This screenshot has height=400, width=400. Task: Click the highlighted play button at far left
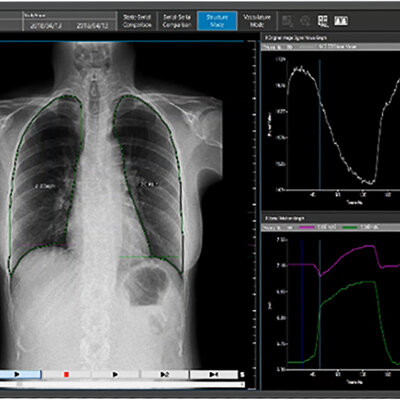click(x=20, y=374)
